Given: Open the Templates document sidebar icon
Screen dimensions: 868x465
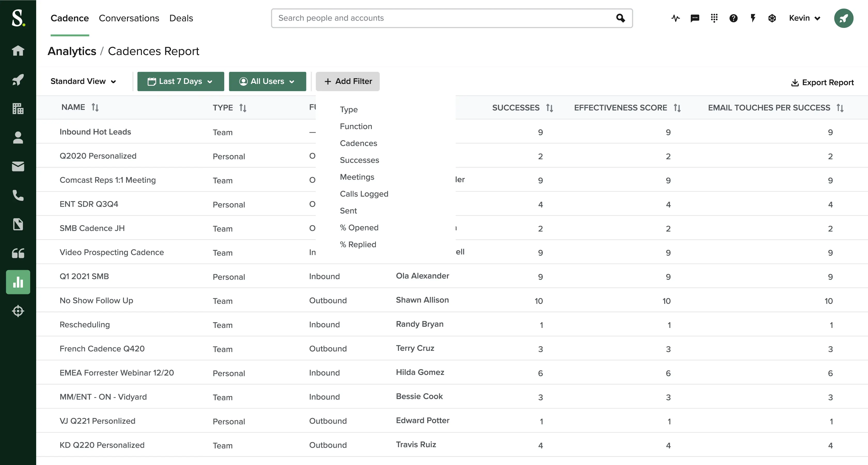Looking at the screenshot, I should click(x=18, y=224).
